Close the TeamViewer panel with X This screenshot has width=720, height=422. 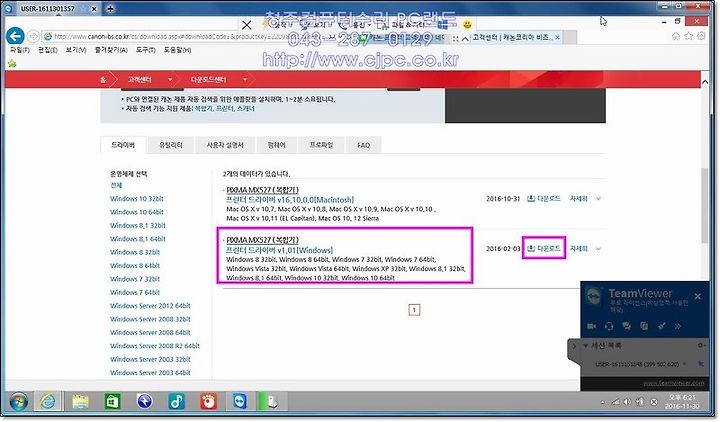pos(698,297)
